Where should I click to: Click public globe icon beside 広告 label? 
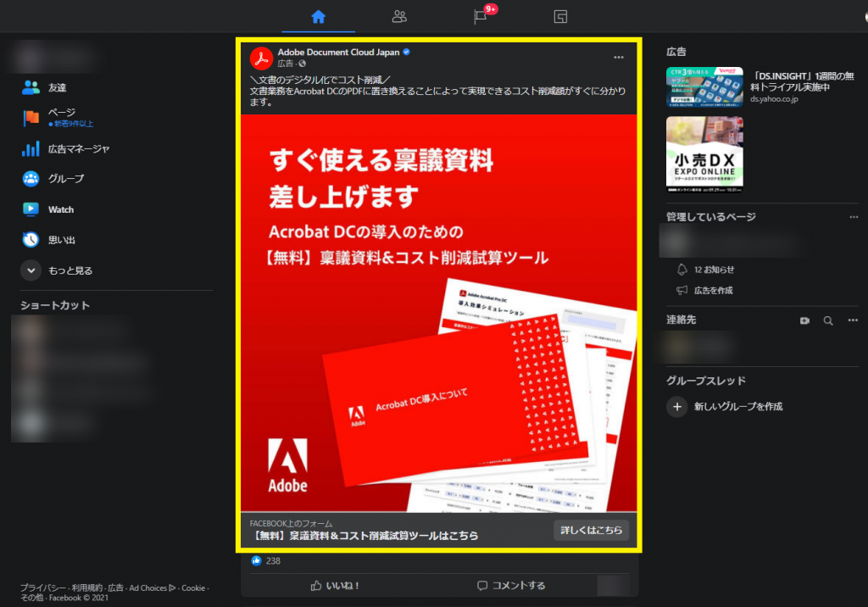(303, 64)
